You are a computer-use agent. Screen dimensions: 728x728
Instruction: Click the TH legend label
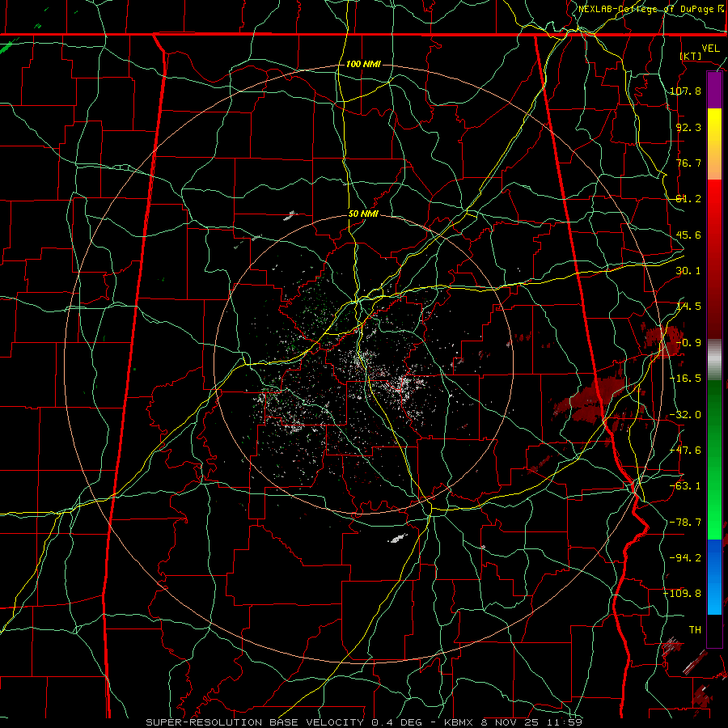[695, 630]
